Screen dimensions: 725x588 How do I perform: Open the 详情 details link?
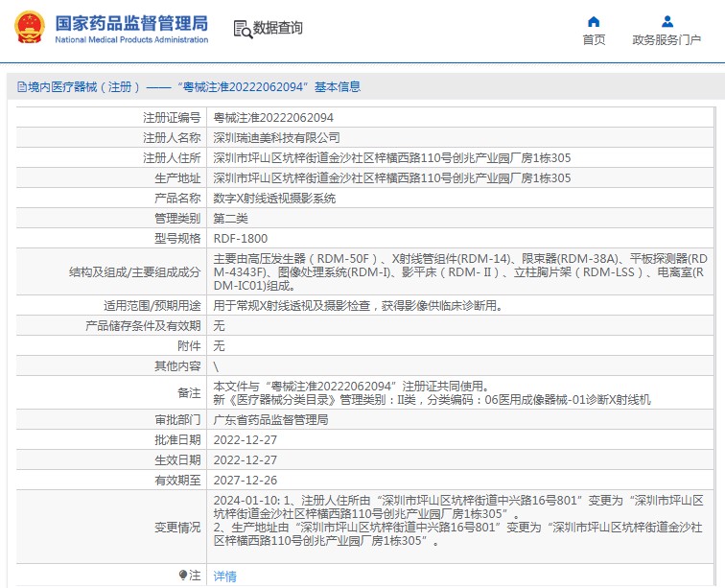(x=224, y=576)
